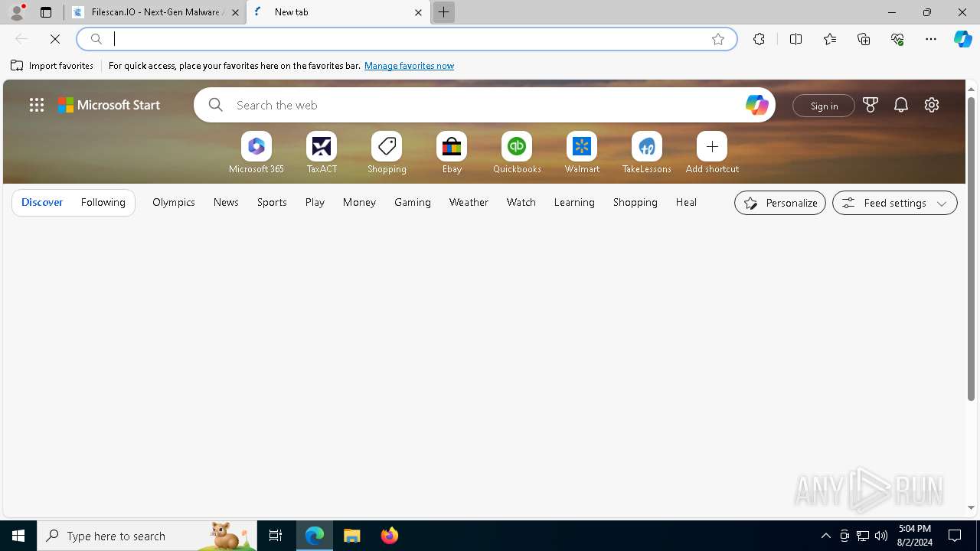
Task: Open Edge Settings and more menu
Action: pyautogui.click(x=931, y=39)
